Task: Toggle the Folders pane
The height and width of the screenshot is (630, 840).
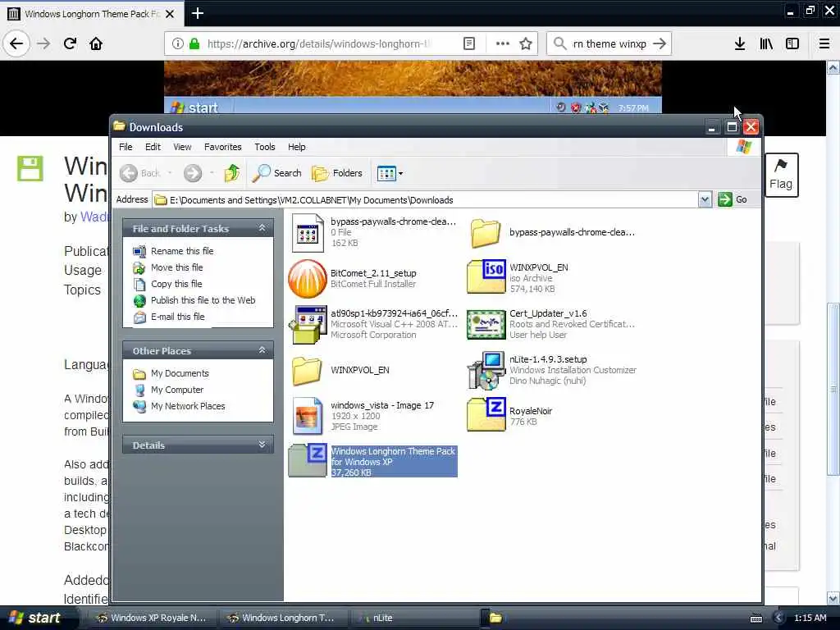Action: click(x=337, y=173)
